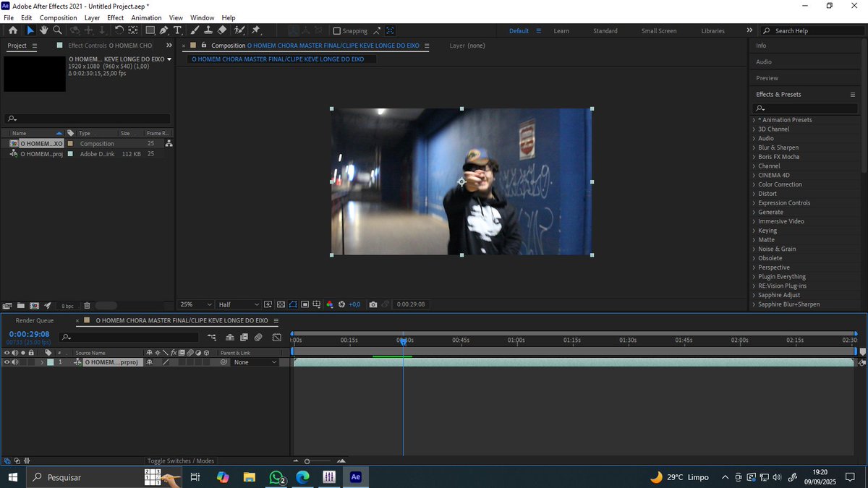The image size is (868, 488).
Task: Open File Explorer from the taskbar
Action: coord(250,477)
